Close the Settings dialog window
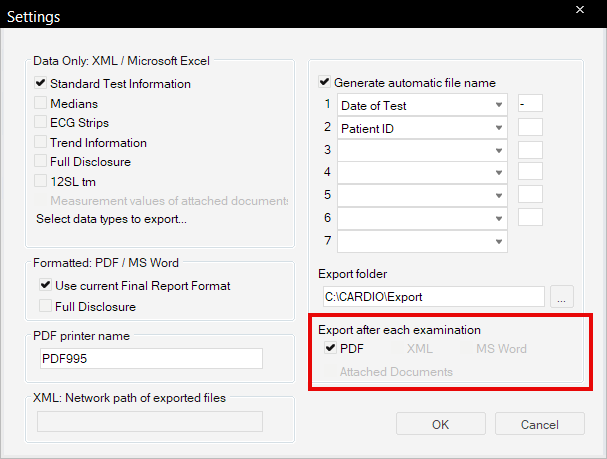Viewport: 607px width, 459px height. (x=580, y=10)
